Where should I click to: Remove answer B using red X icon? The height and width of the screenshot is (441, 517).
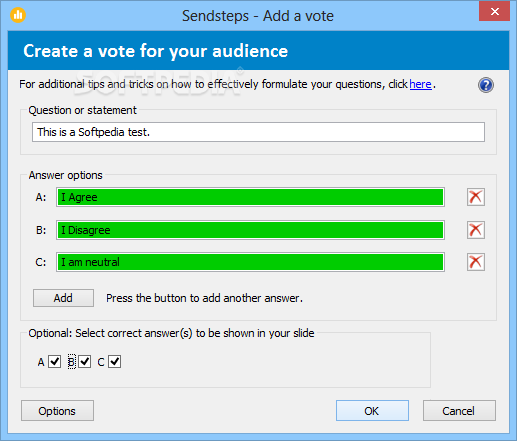pyautogui.click(x=476, y=230)
